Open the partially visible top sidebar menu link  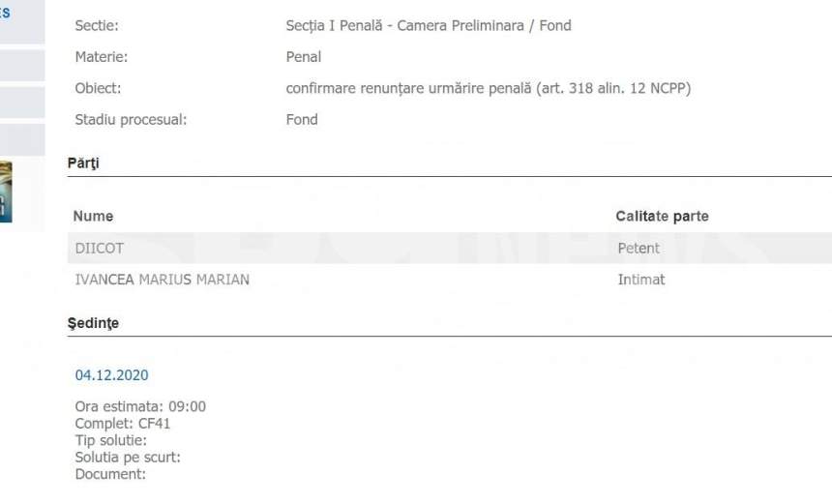tap(6, 14)
